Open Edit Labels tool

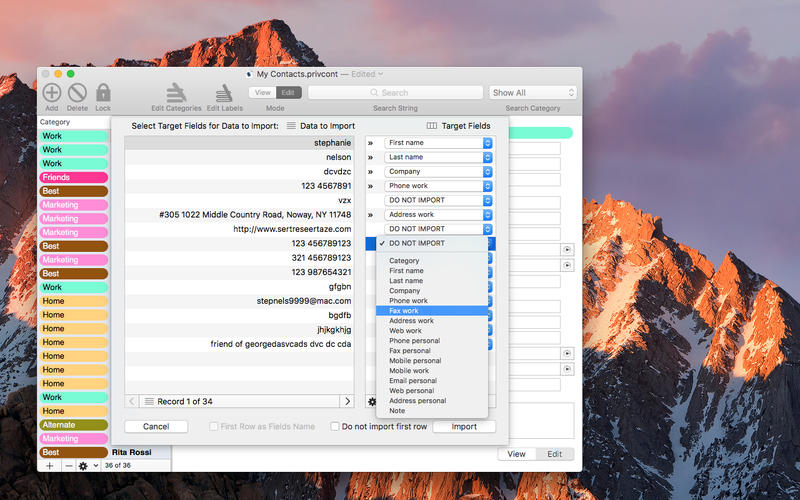(223, 93)
